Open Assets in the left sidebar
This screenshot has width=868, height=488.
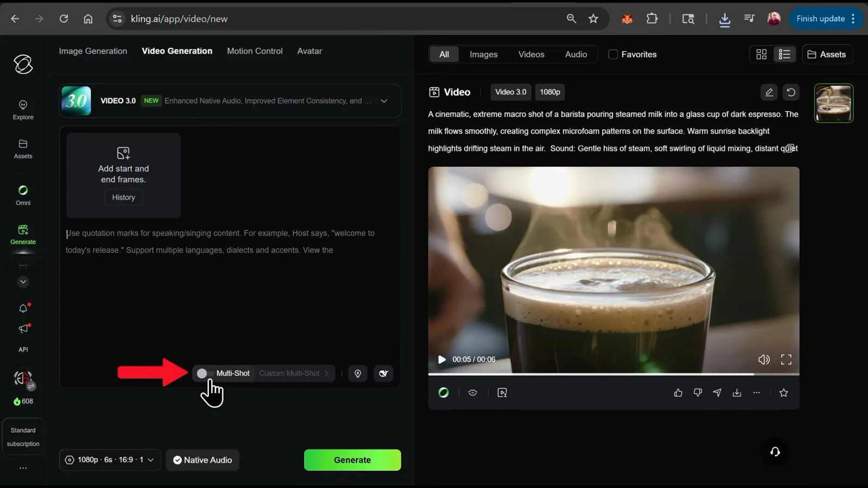[x=23, y=149]
